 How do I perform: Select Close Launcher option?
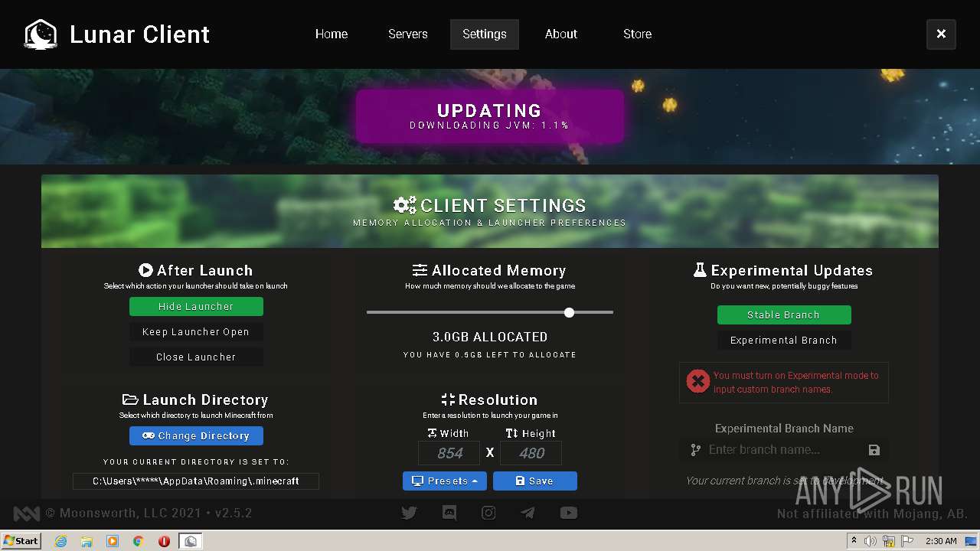tap(196, 357)
